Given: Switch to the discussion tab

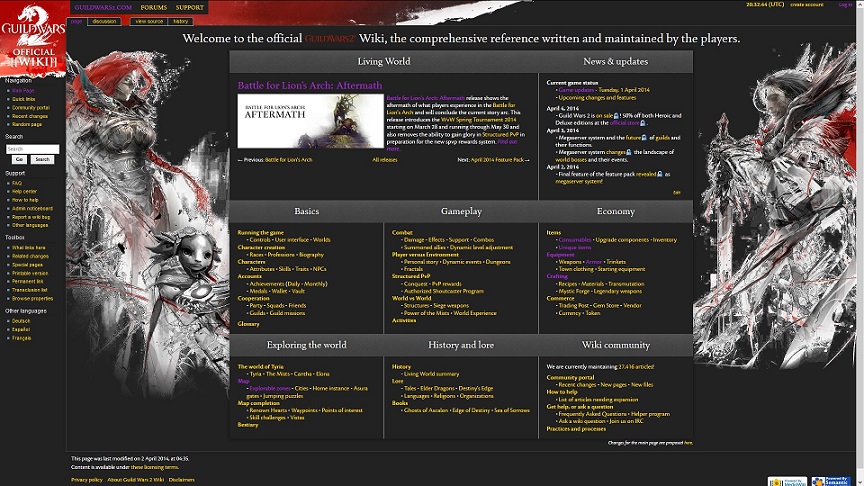Looking at the screenshot, I should tap(104, 21).
